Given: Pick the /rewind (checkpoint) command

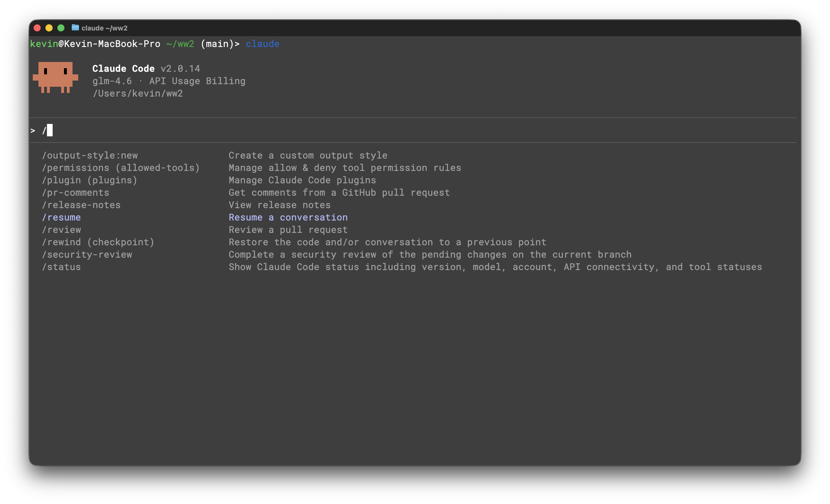Looking at the screenshot, I should click(x=98, y=242).
